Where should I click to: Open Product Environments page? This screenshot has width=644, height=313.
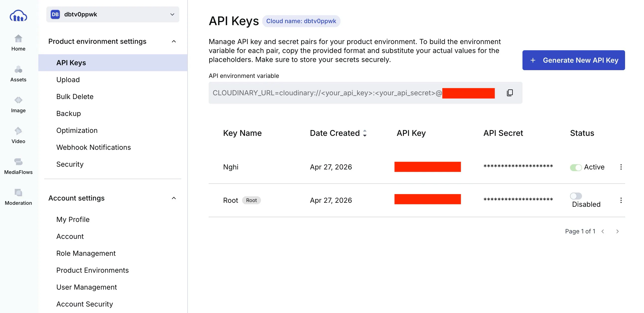(x=92, y=270)
